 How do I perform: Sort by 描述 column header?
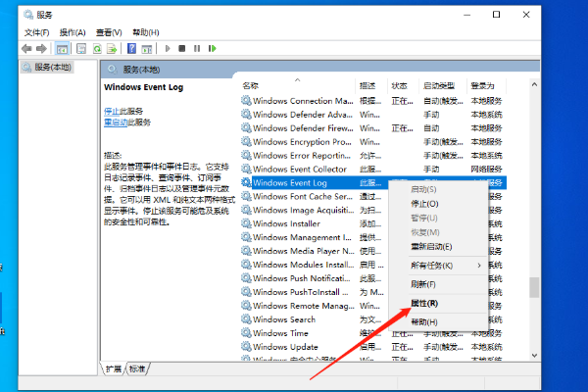tap(371, 86)
